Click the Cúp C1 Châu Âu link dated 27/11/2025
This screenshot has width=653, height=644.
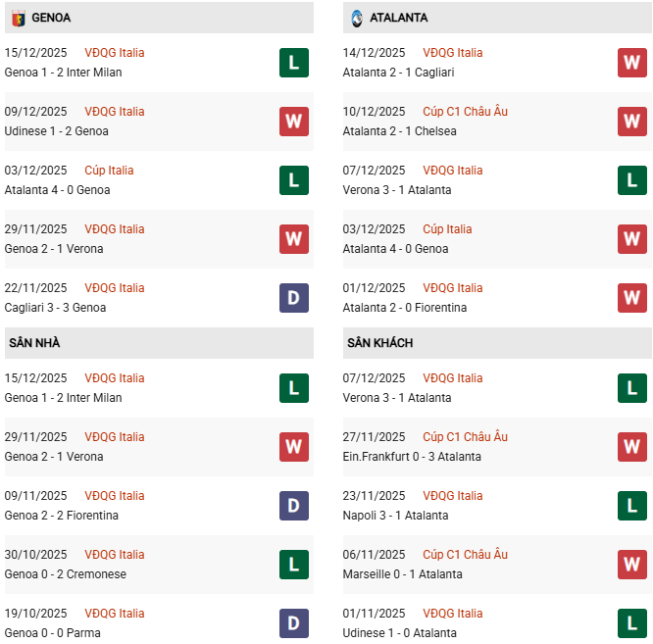tap(465, 437)
